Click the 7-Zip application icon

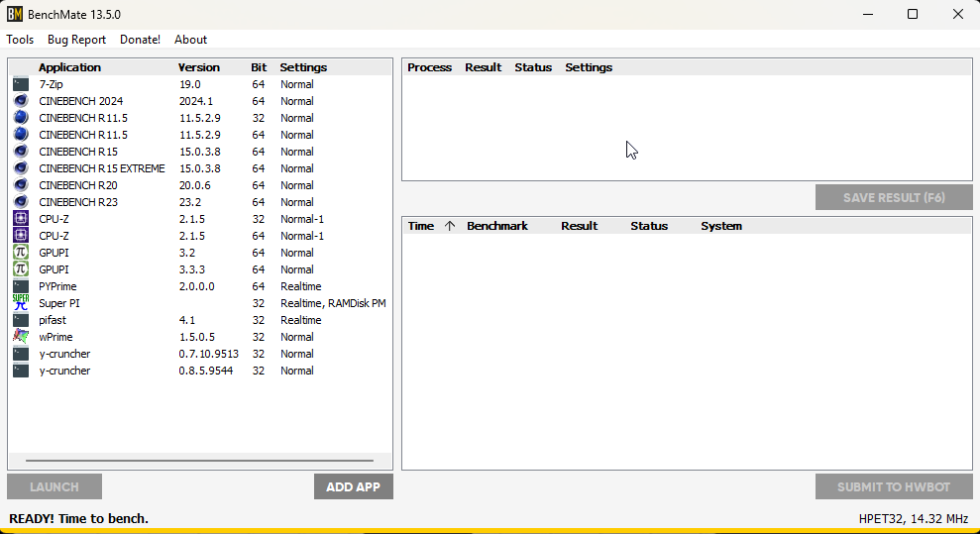tap(21, 84)
